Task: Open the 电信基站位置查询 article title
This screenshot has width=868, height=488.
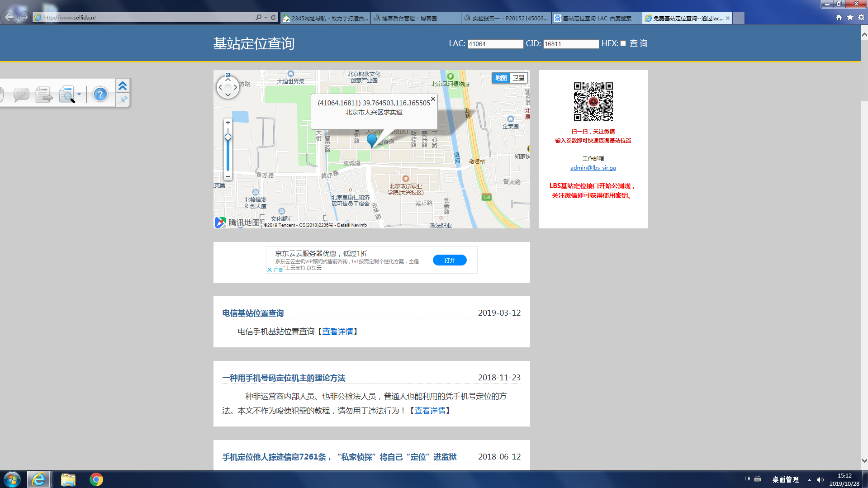Action: pos(253,313)
